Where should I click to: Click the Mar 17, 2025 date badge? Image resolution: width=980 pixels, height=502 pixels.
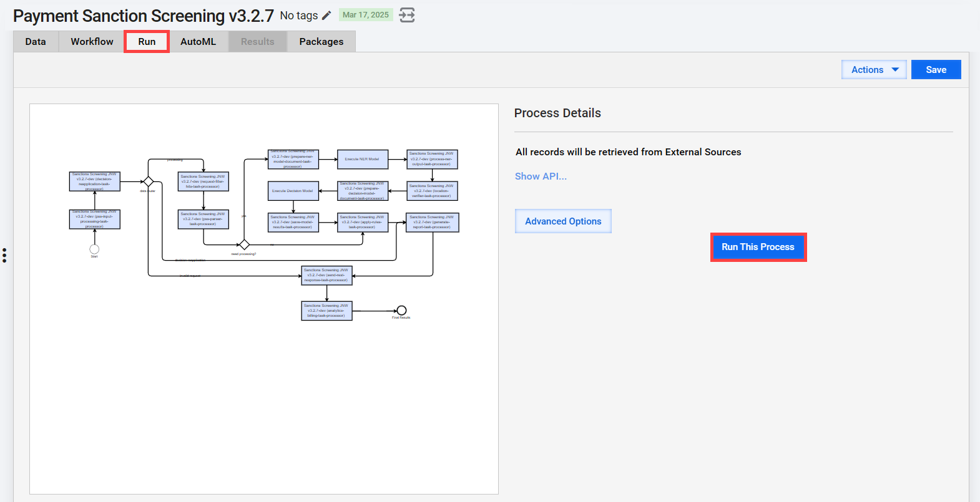point(366,15)
